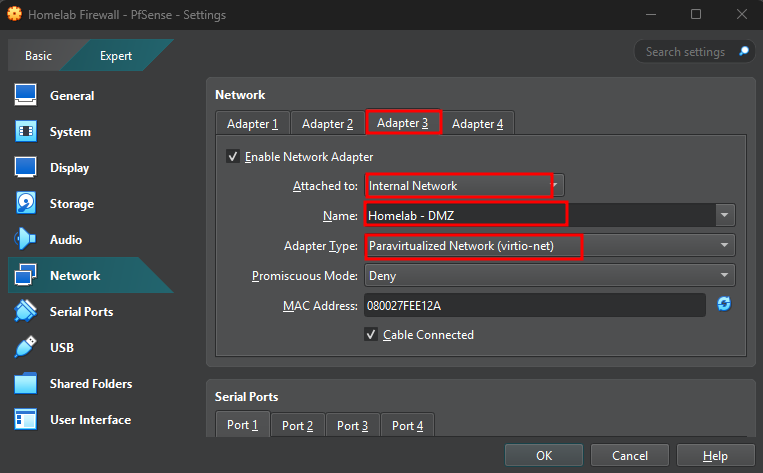The height and width of the screenshot is (473, 763).
Task: Open the Promiscuous Mode dropdown
Action: 550,275
